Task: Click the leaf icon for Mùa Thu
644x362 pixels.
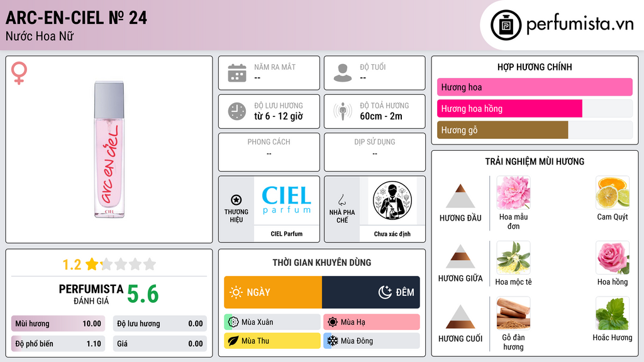Action: (233, 341)
